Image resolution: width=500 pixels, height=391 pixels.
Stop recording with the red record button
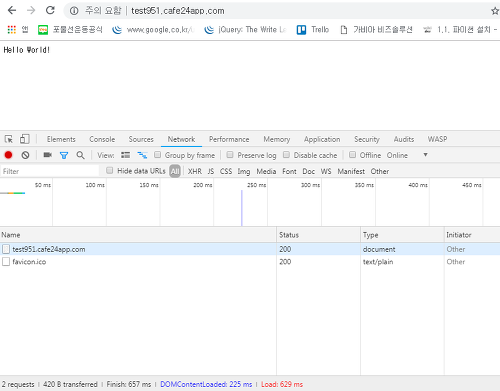point(8,155)
